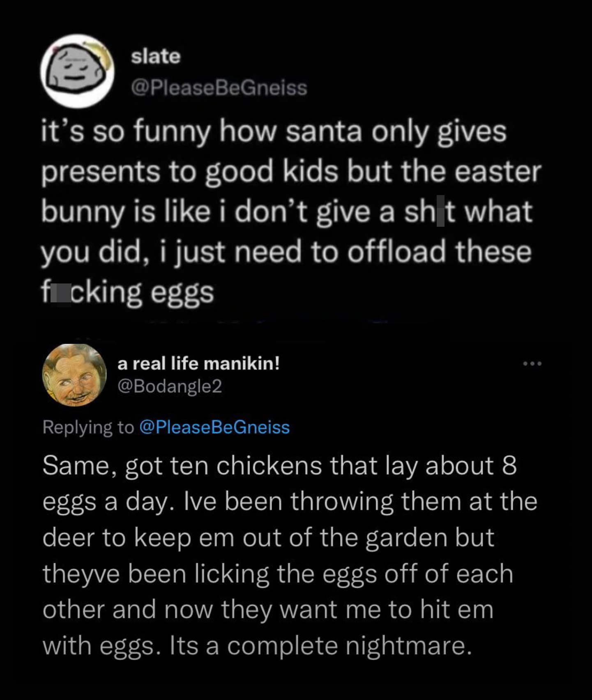The image size is (592, 700).
Task: Click the censor block in "sh_t"
Action: point(440,212)
